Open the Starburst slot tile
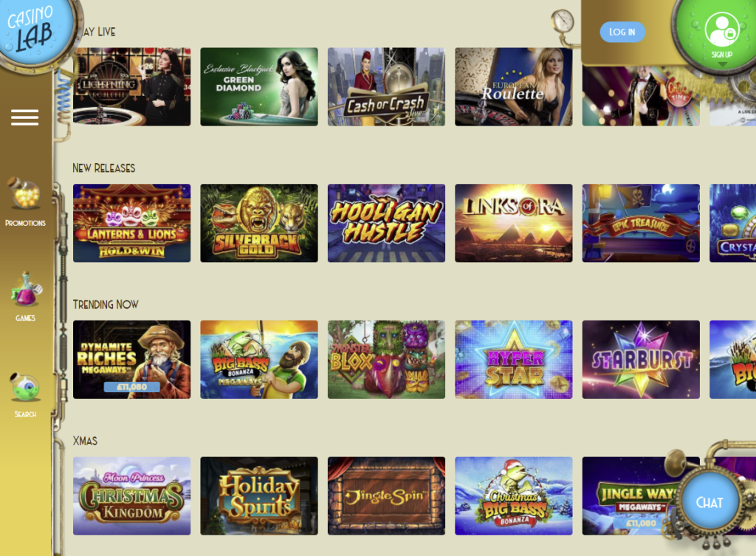Screen dimensions: 756x556 click(641, 360)
